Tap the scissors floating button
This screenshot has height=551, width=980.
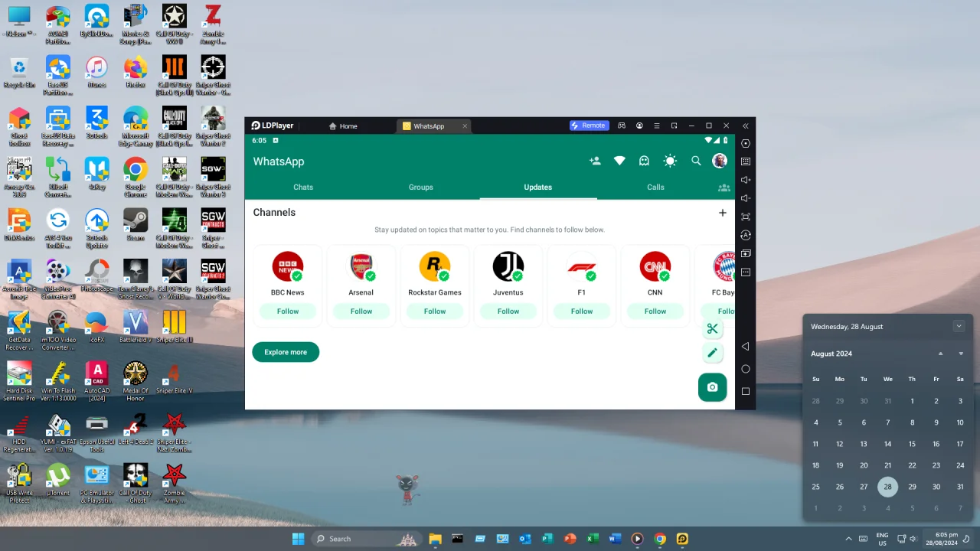(x=712, y=329)
